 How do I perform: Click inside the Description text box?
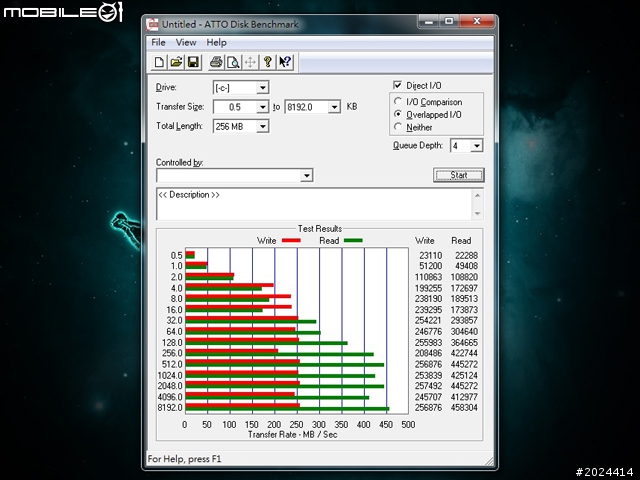click(314, 204)
